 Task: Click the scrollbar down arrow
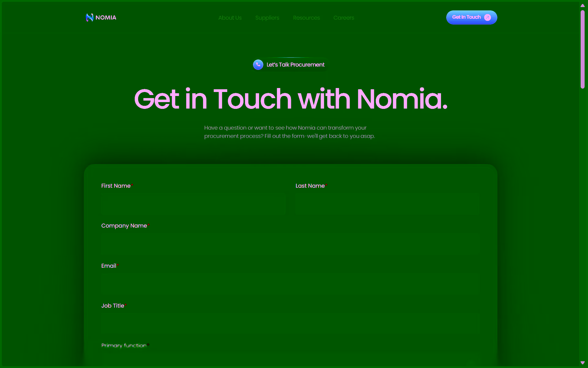582,363
